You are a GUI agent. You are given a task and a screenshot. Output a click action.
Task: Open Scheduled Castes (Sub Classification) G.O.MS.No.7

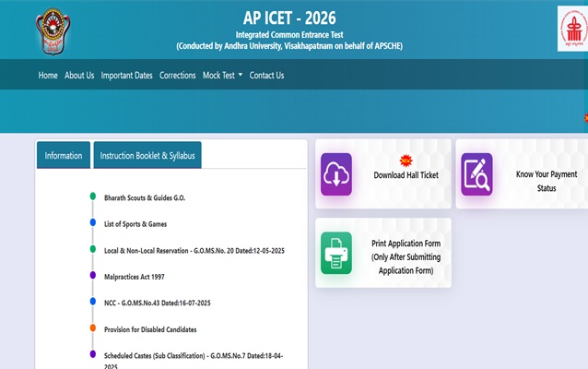(x=194, y=360)
